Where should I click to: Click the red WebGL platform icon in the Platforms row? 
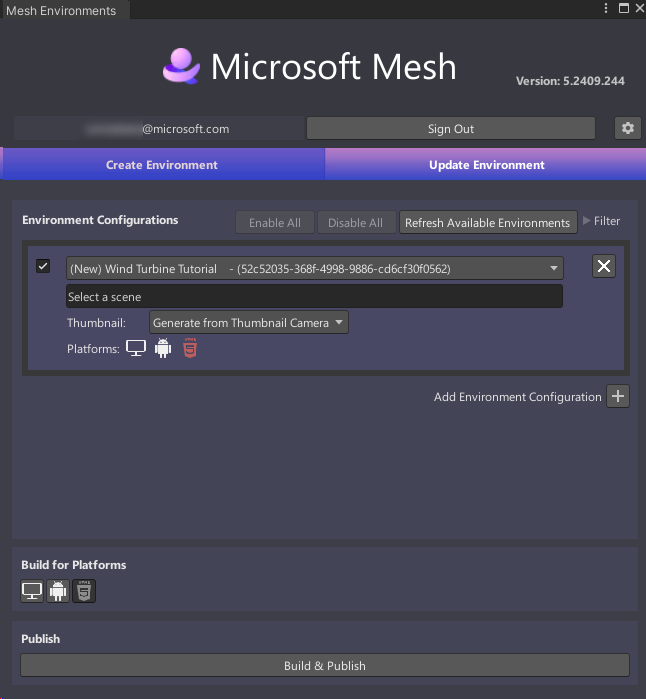click(190, 348)
